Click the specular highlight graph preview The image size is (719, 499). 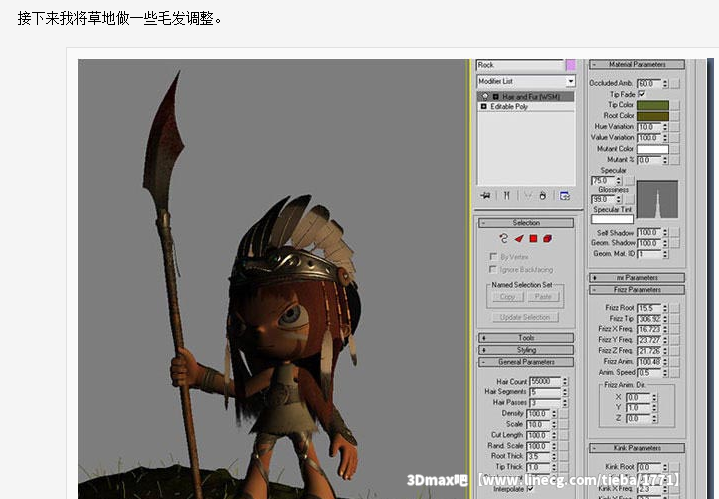[x=657, y=200]
